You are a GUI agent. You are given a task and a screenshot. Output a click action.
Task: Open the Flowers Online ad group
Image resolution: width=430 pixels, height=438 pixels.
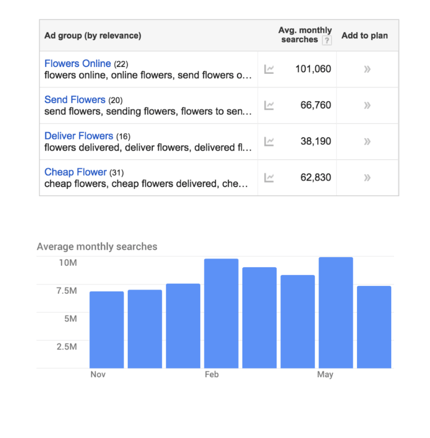point(77,63)
